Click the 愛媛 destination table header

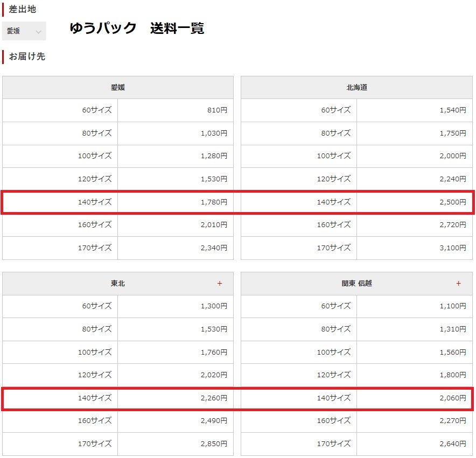pos(118,87)
